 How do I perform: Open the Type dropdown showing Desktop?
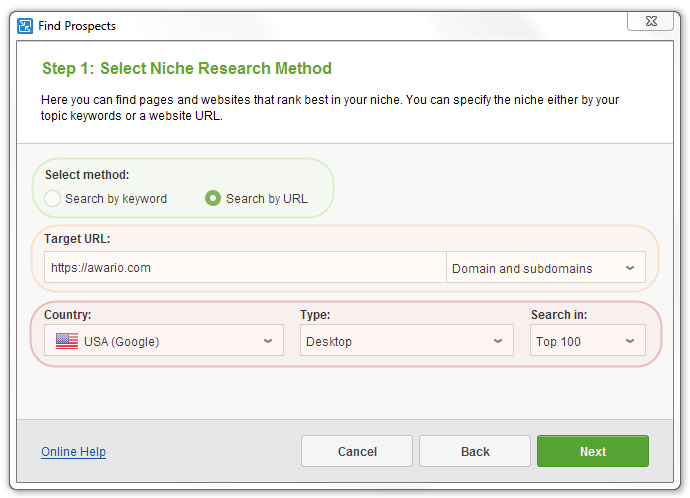tap(407, 341)
